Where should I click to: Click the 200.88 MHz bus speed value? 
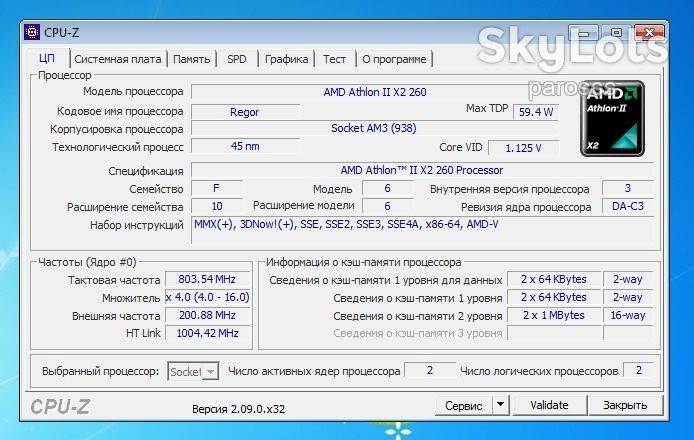[x=207, y=315]
